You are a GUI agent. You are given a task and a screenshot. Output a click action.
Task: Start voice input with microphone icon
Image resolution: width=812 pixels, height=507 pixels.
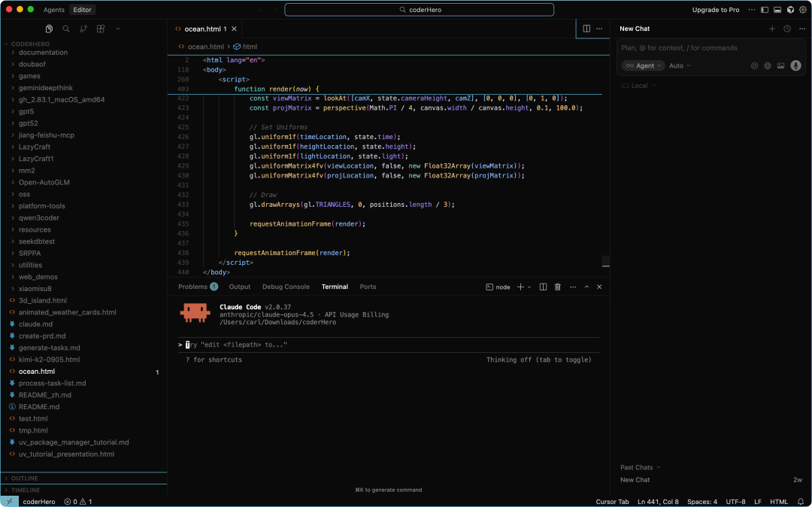795,65
